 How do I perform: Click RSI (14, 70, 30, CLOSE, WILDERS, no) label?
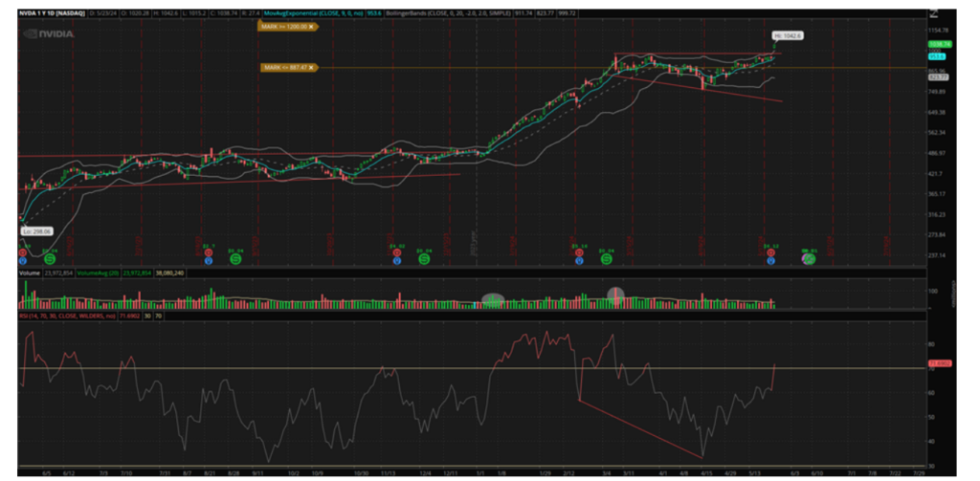69,317
